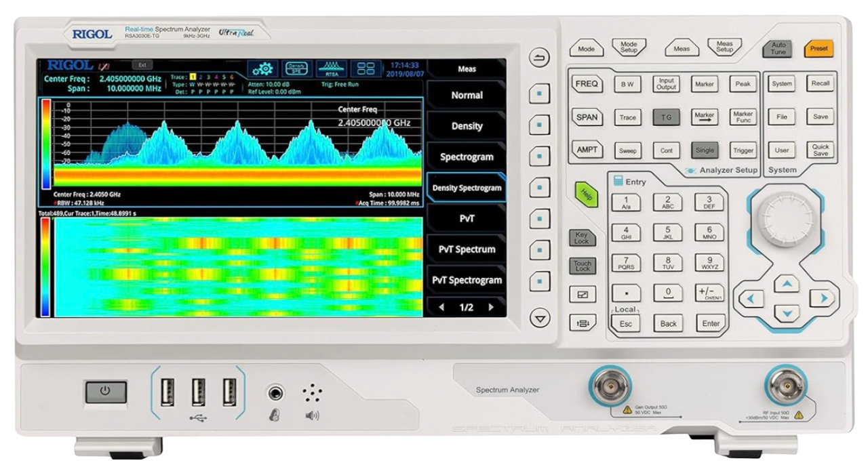This screenshot has width=868, height=471.
Task: Select PvT in the Meas menu
Action: pos(467,218)
